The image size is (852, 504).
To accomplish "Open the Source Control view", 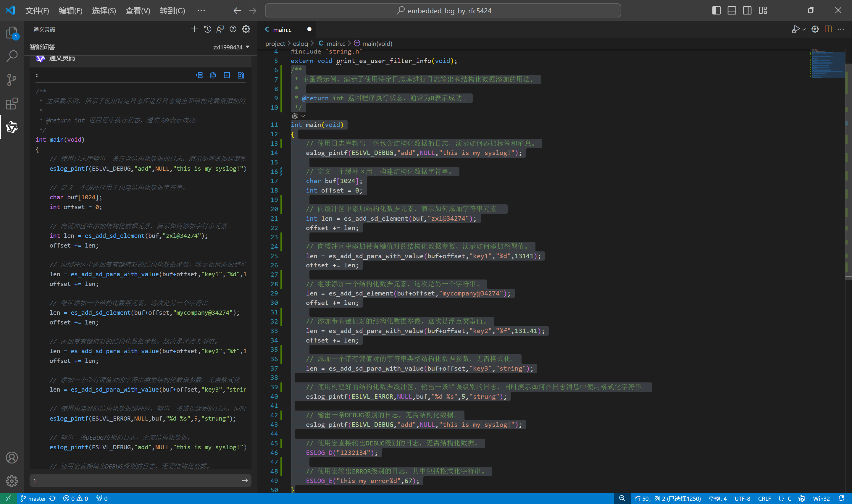I will (12, 80).
